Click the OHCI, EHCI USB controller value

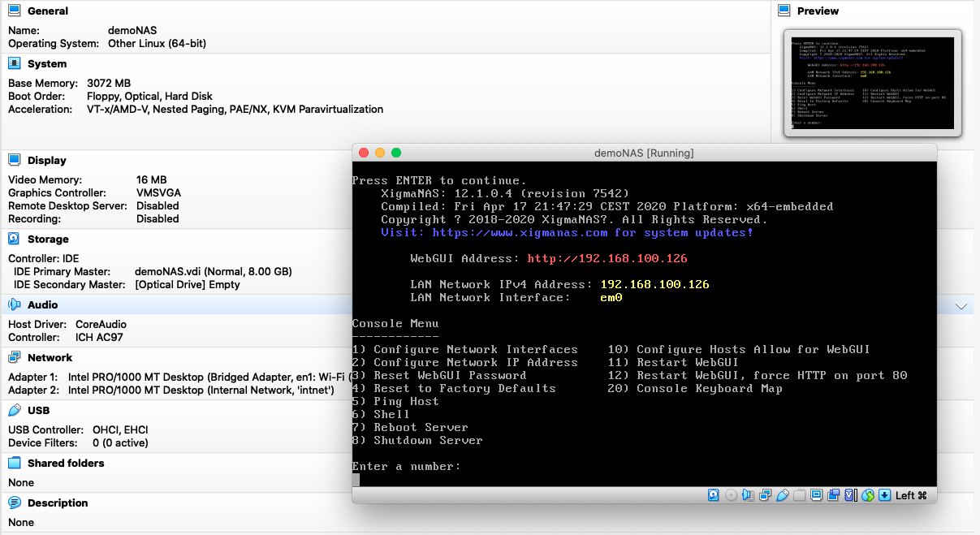point(120,429)
